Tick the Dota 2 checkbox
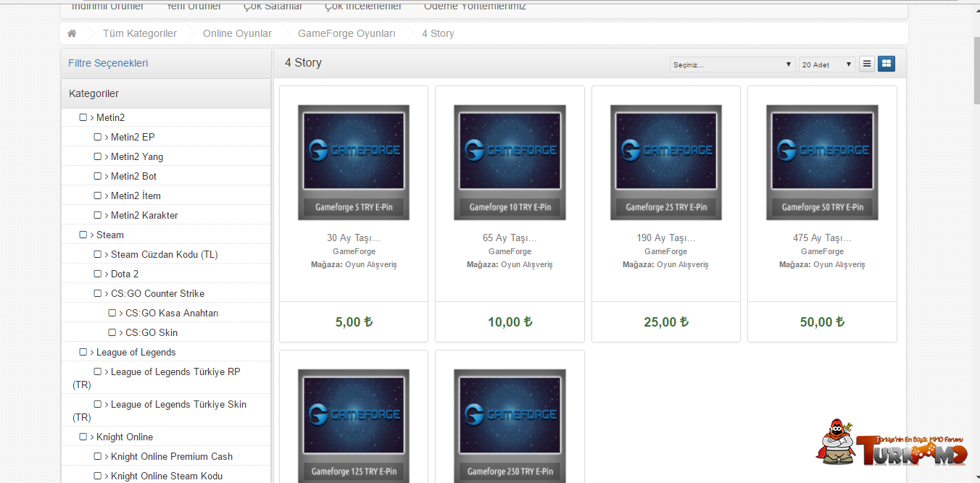 [98, 274]
